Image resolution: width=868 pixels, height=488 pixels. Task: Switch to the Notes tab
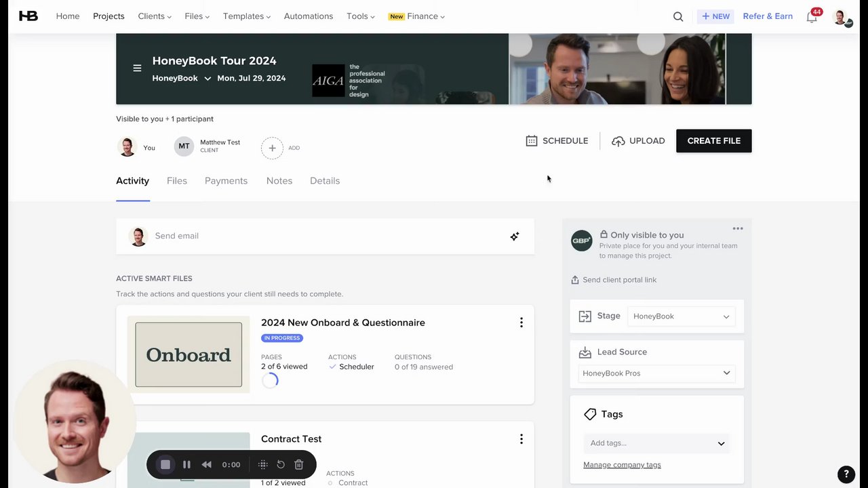point(279,181)
